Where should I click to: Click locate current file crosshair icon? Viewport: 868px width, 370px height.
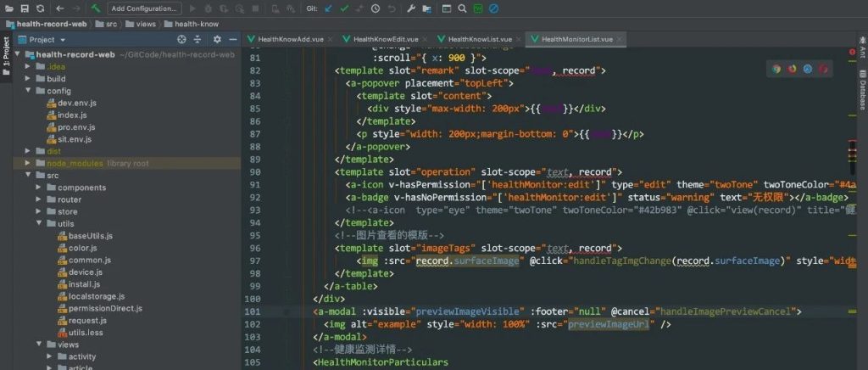click(x=181, y=39)
